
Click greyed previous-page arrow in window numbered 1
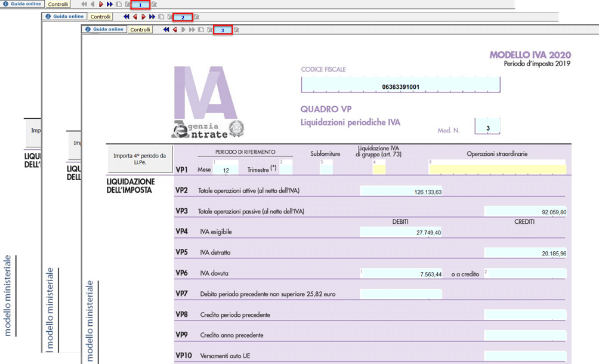click(93, 4)
